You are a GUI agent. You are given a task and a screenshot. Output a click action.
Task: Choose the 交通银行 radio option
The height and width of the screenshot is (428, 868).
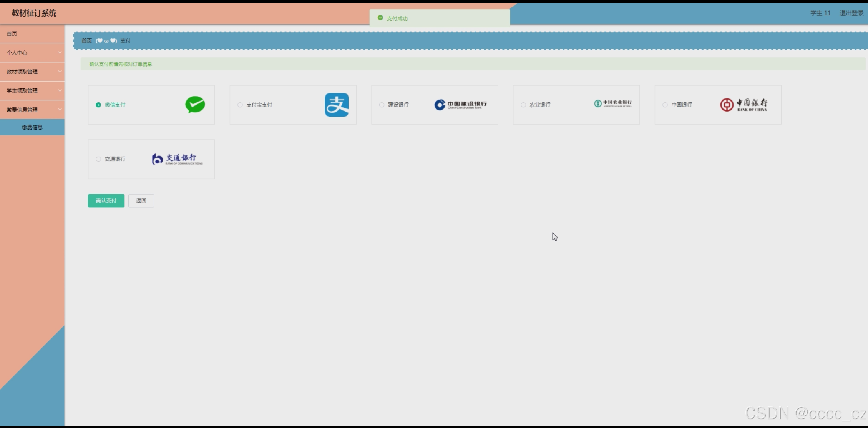tap(98, 159)
